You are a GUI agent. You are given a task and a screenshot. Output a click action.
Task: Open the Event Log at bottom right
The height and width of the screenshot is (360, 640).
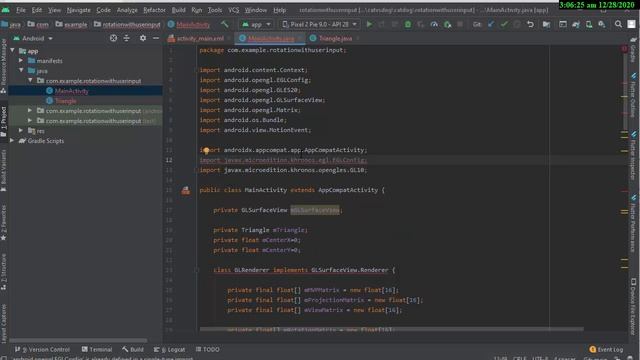click(606, 349)
